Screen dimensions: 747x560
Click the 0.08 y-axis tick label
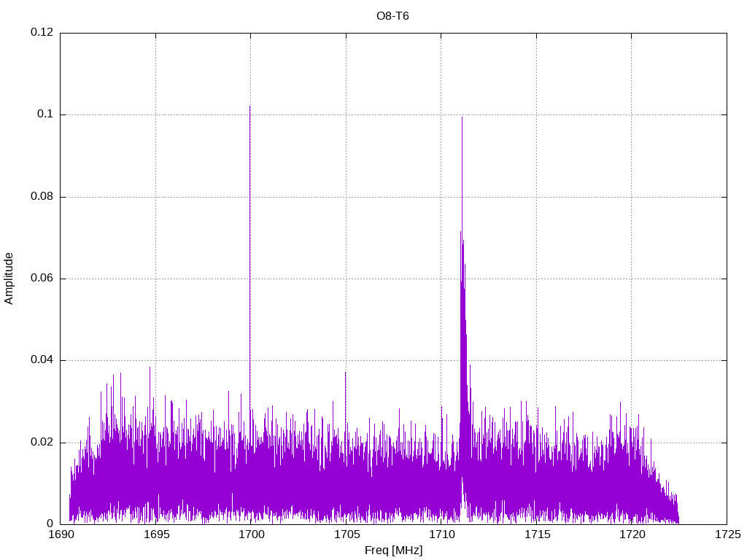42,197
